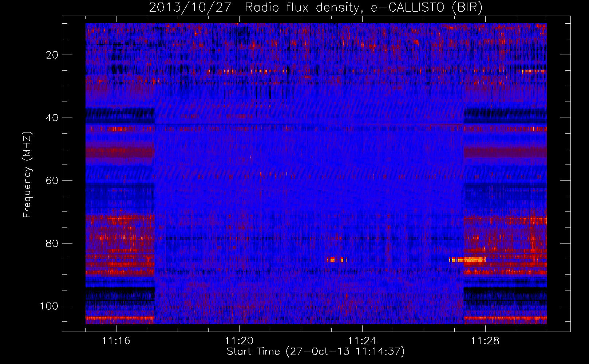589x364 pixels.
Task: Click the "Frequency (MHZ)" axis label
Action: coord(27,175)
